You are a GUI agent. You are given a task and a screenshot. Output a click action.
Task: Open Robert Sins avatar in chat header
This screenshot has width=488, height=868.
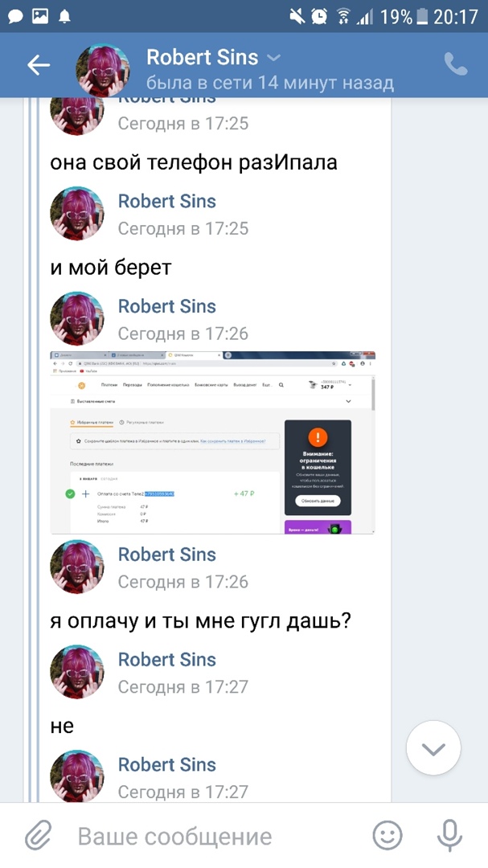pos(103,68)
